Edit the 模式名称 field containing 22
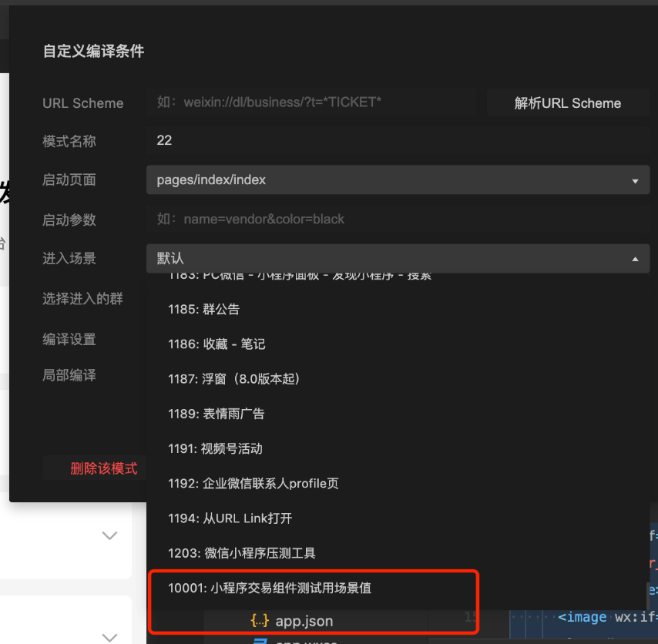Viewport: 658px width, 644px height. click(x=398, y=140)
